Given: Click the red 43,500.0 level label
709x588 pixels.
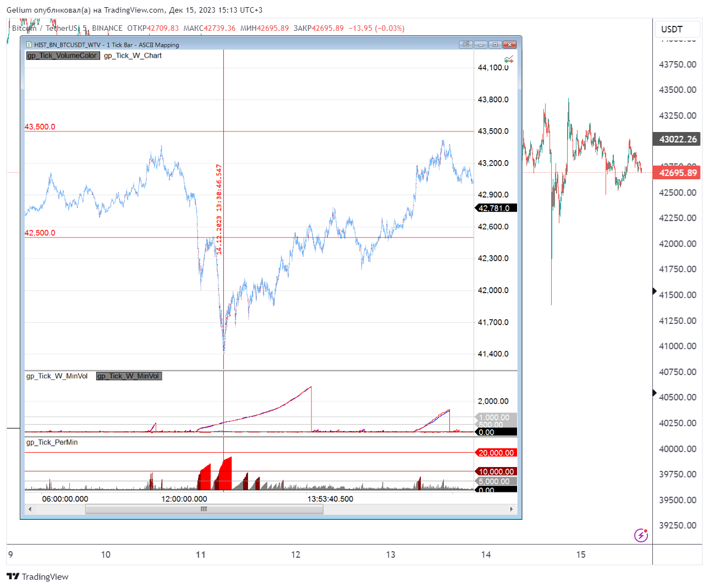Looking at the screenshot, I should coord(40,127).
